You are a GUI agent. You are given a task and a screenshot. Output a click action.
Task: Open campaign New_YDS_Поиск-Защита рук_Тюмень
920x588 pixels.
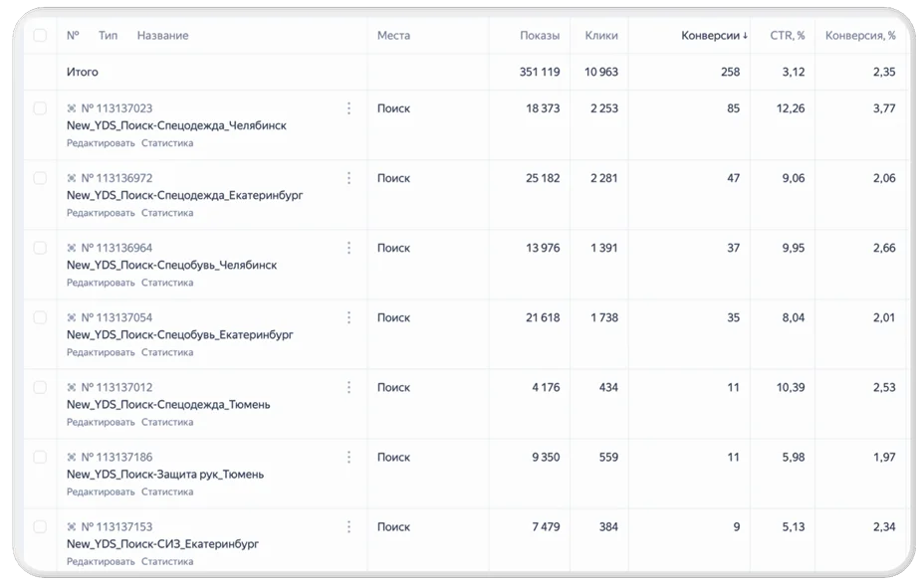pyautogui.click(x=165, y=475)
